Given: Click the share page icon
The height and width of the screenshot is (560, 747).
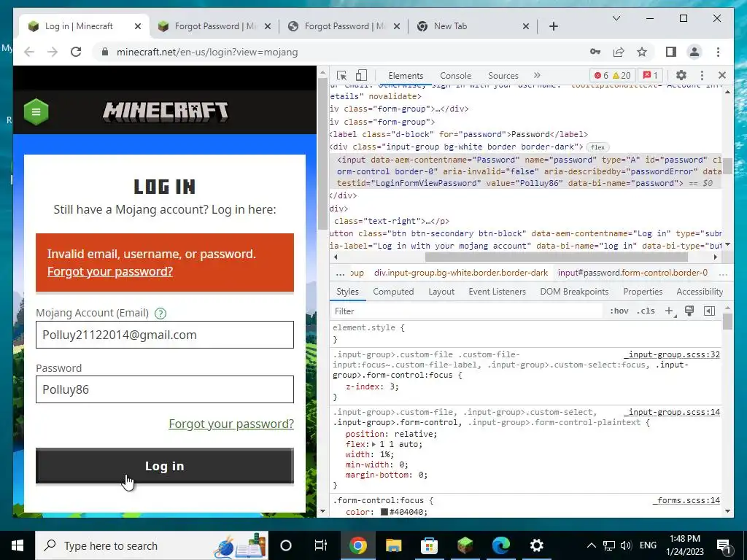Looking at the screenshot, I should tap(619, 52).
